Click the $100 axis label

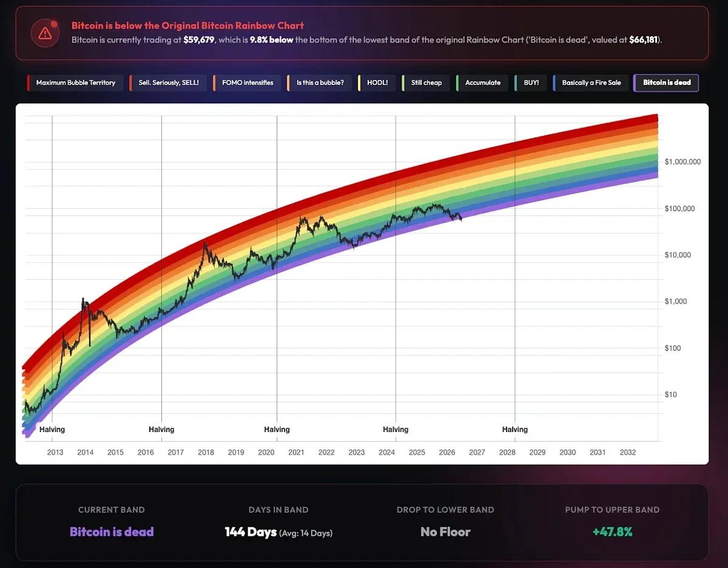click(673, 348)
